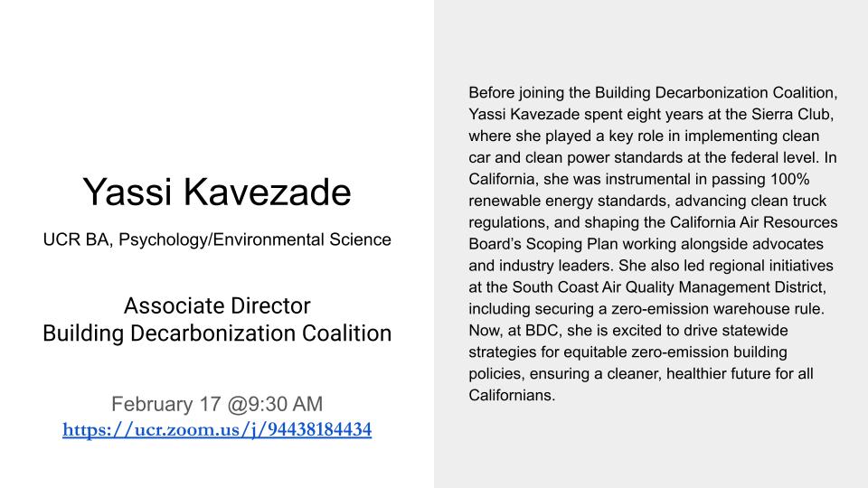Open the ucr.zoom.us meeting link

click(217, 430)
